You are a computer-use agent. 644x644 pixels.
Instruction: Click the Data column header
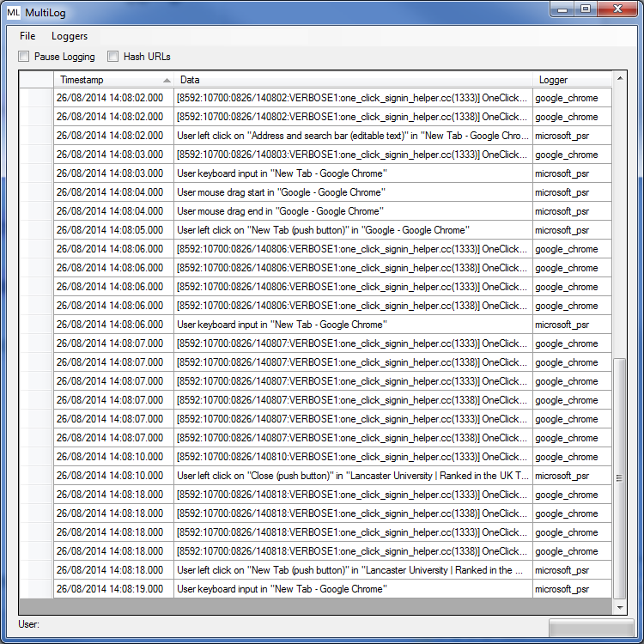point(353,80)
